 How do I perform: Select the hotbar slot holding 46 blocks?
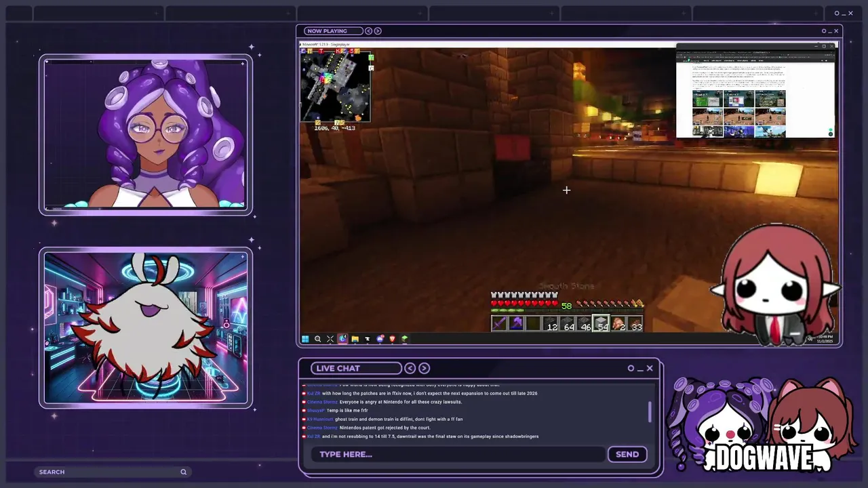585,324
